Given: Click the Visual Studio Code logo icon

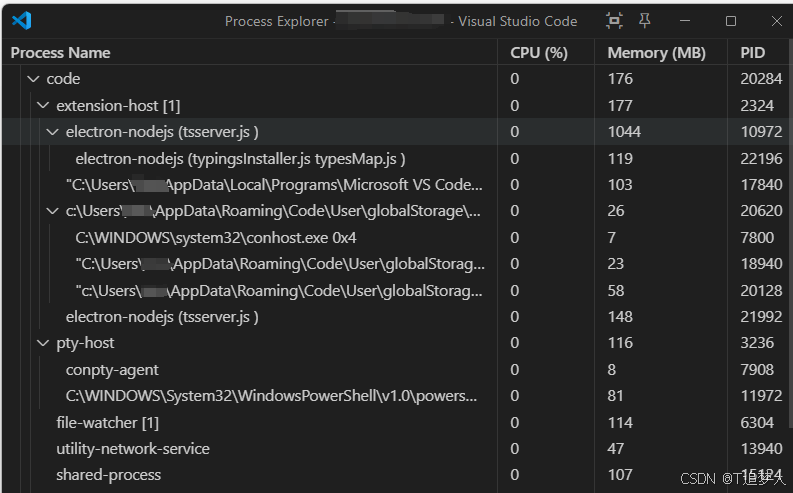Looking at the screenshot, I should (x=22, y=21).
